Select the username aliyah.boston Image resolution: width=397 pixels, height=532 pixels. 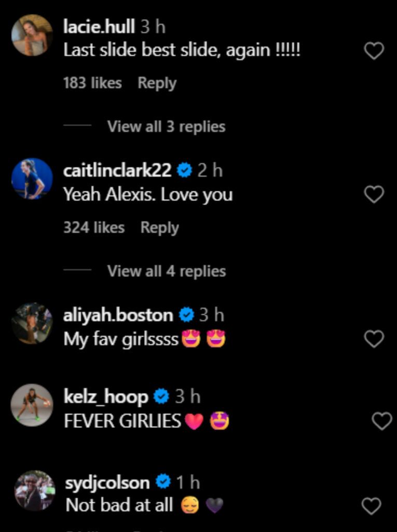pos(119,314)
